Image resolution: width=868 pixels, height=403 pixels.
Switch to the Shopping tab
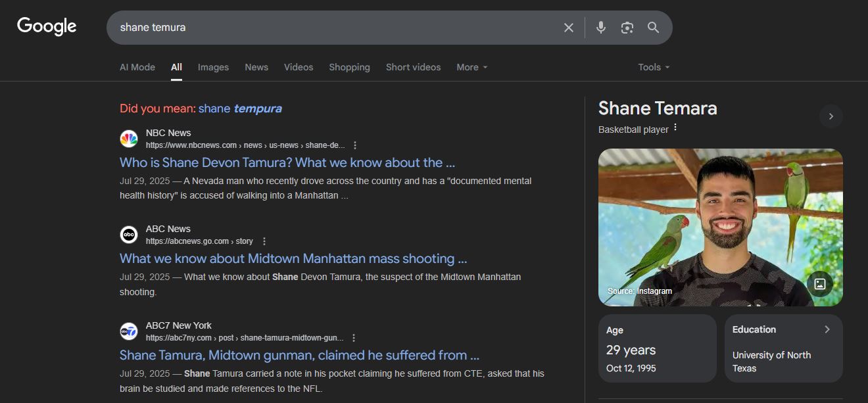point(349,67)
